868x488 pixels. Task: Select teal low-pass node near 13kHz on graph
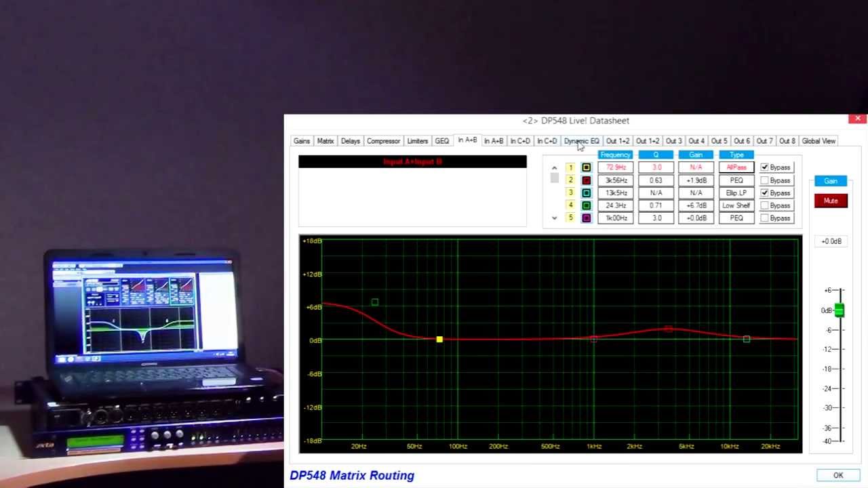pos(747,339)
